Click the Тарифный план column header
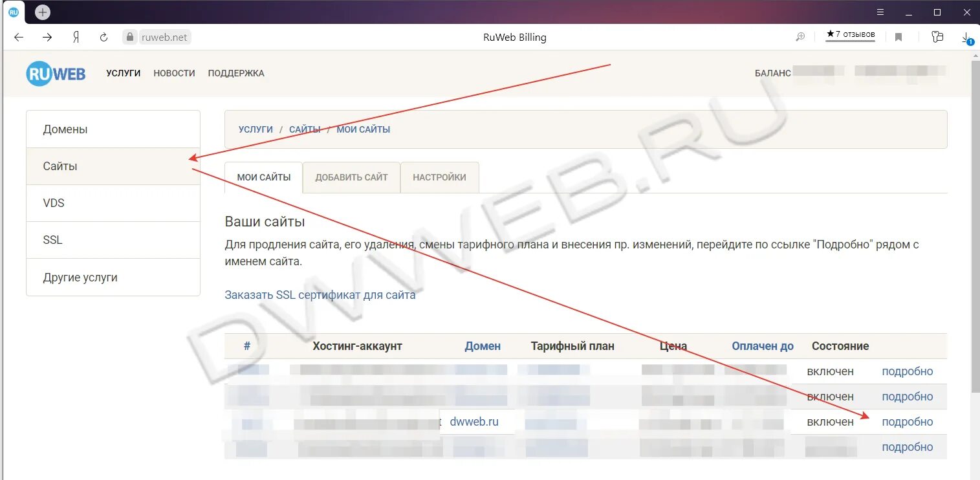 pyautogui.click(x=572, y=346)
